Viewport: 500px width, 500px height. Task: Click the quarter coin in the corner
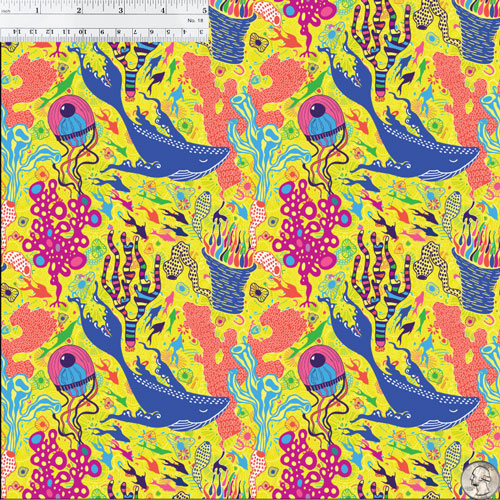click(x=480, y=480)
